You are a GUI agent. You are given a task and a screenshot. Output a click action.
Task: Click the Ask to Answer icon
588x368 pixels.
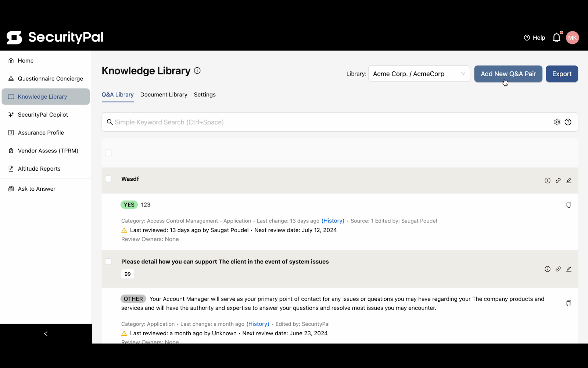11,189
